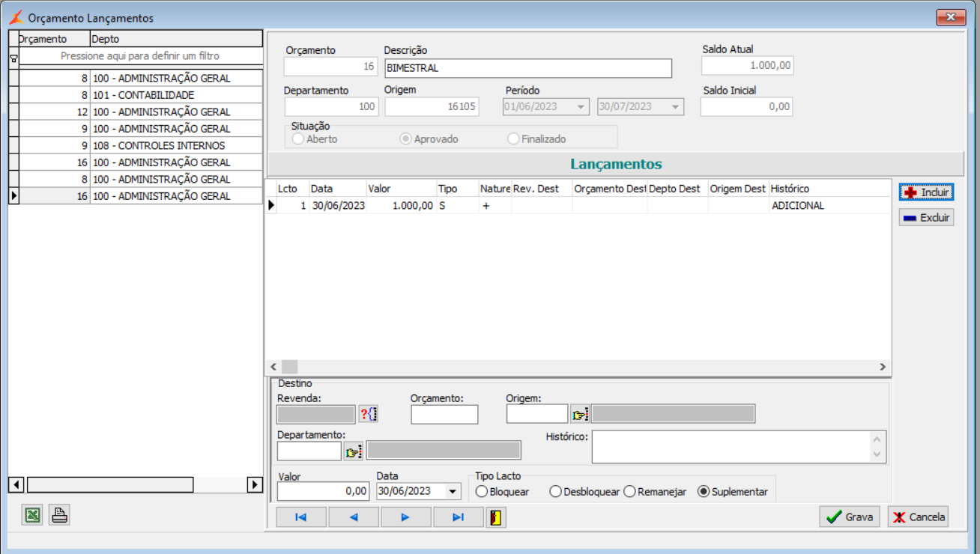
Task: Expand the Data date picker next to Valor
Action: [453, 492]
